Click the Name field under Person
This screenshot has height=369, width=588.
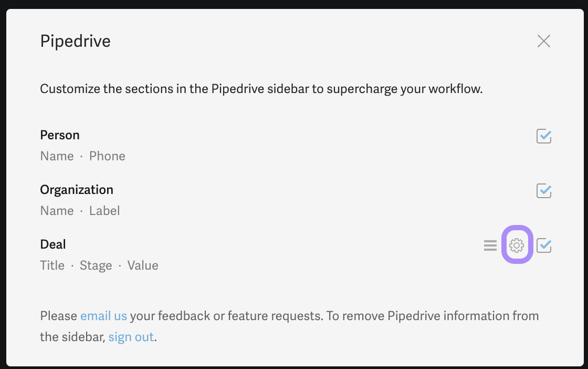point(57,156)
